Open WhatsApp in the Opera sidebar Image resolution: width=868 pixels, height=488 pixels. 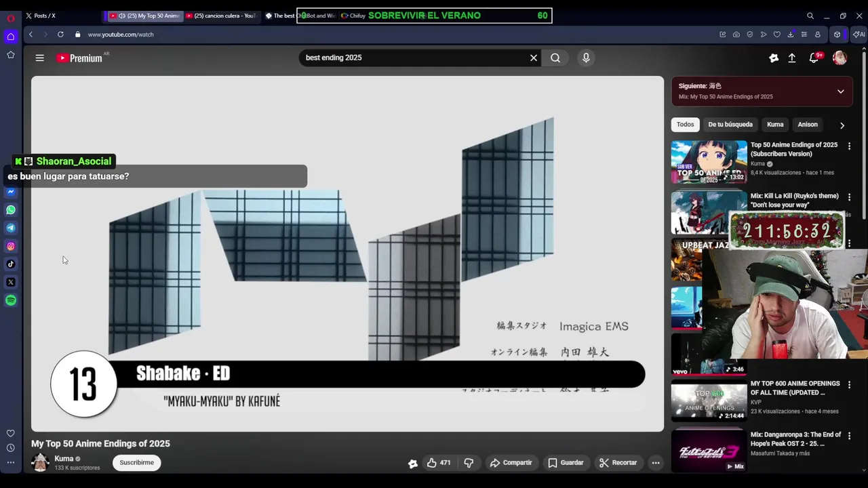point(11,210)
